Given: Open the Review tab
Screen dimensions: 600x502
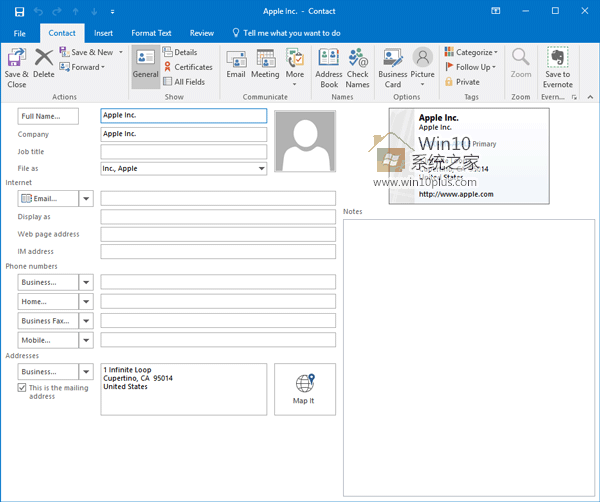Looking at the screenshot, I should (x=202, y=33).
